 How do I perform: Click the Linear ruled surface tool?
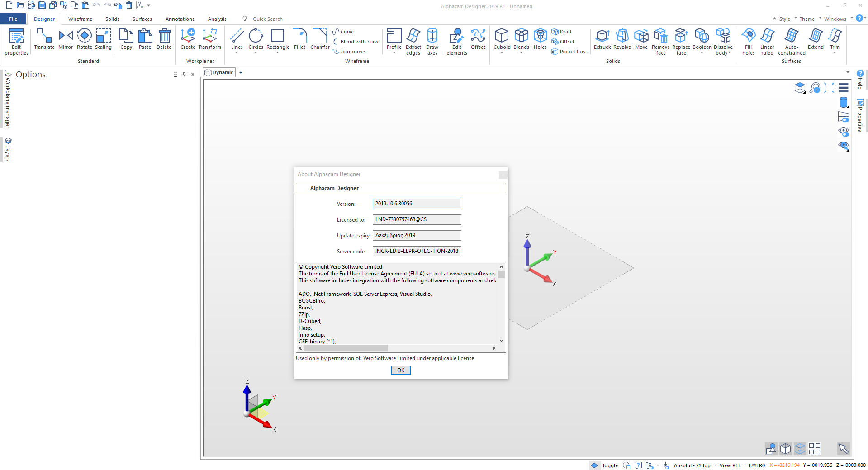tap(768, 42)
